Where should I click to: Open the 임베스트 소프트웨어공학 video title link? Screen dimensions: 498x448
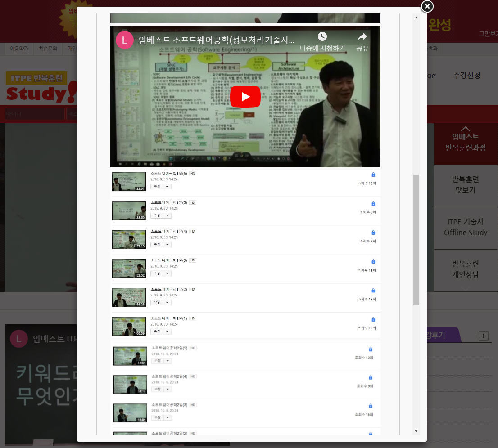[216, 40]
